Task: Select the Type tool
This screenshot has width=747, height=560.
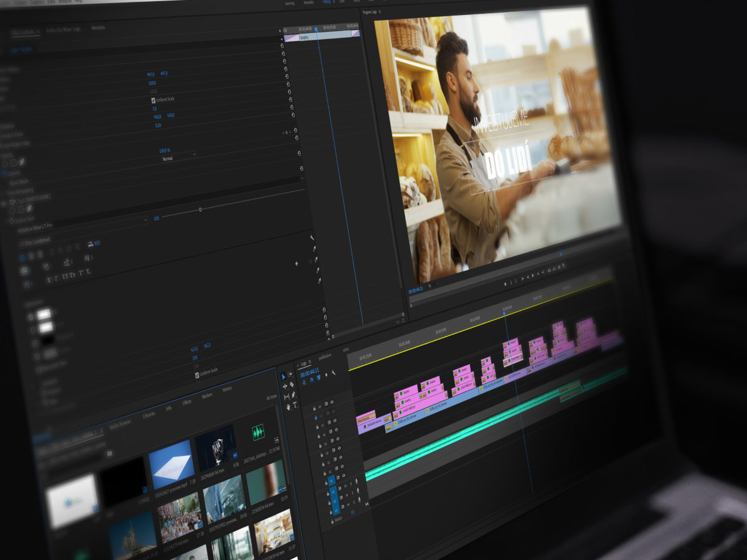Action: 294,404
